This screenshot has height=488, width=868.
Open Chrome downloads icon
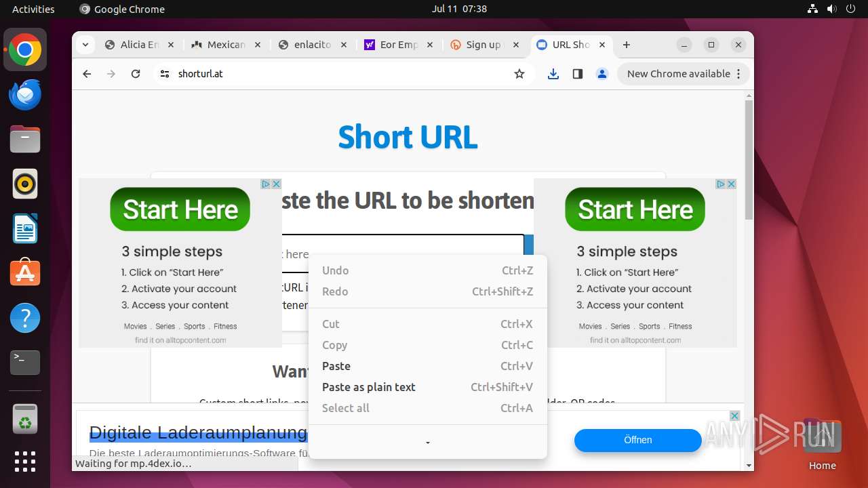553,74
